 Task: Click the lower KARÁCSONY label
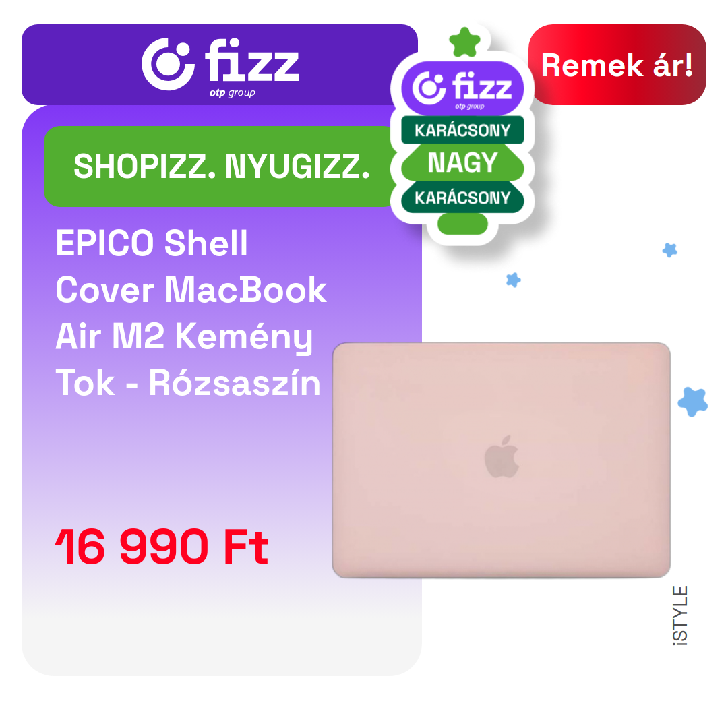click(x=462, y=198)
